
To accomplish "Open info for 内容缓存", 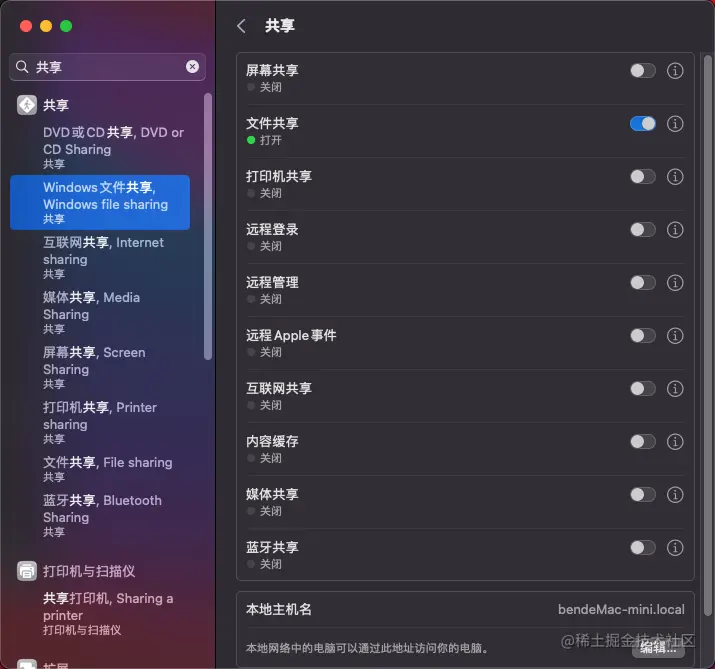I will [675, 441].
